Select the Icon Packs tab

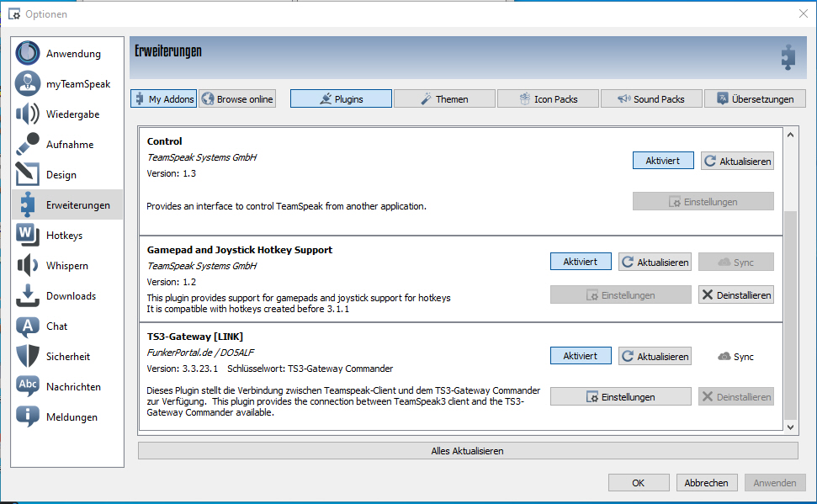[548, 98]
